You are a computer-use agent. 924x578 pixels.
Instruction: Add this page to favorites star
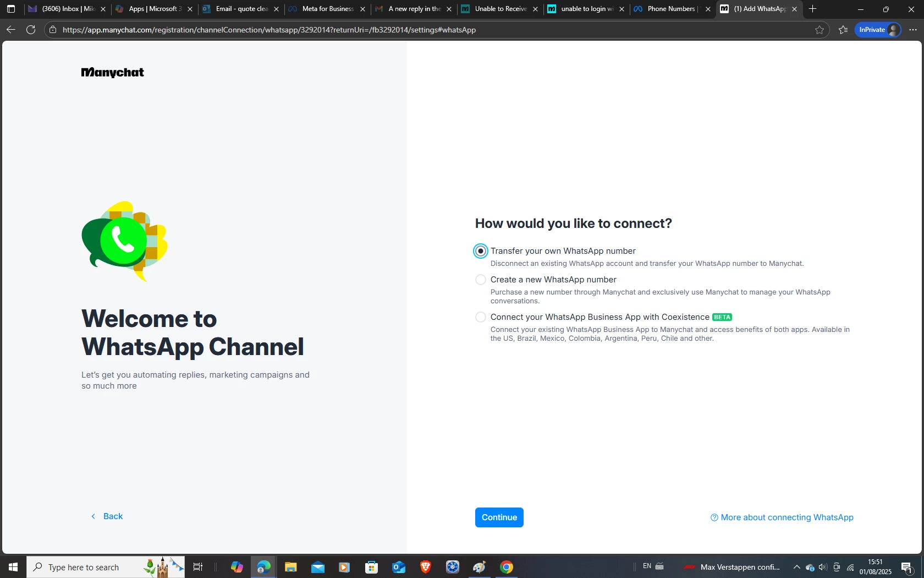(x=820, y=30)
